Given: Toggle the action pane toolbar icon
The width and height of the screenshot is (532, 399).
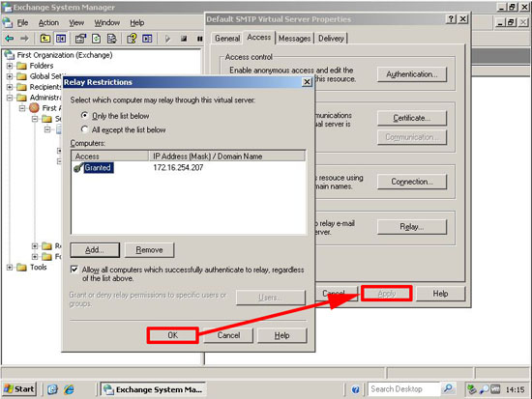Looking at the screenshot, I should [147, 39].
